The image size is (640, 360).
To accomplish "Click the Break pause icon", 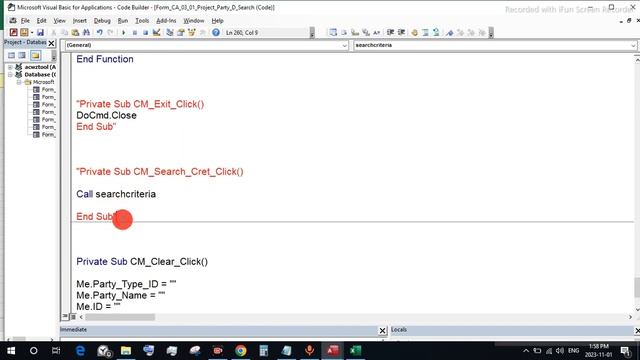I will click(135, 32).
